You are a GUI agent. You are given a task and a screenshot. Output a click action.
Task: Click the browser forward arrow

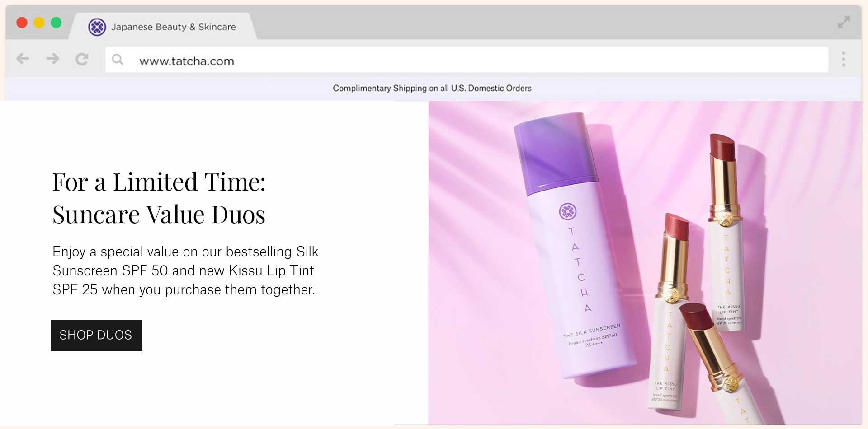tap(52, 59)
